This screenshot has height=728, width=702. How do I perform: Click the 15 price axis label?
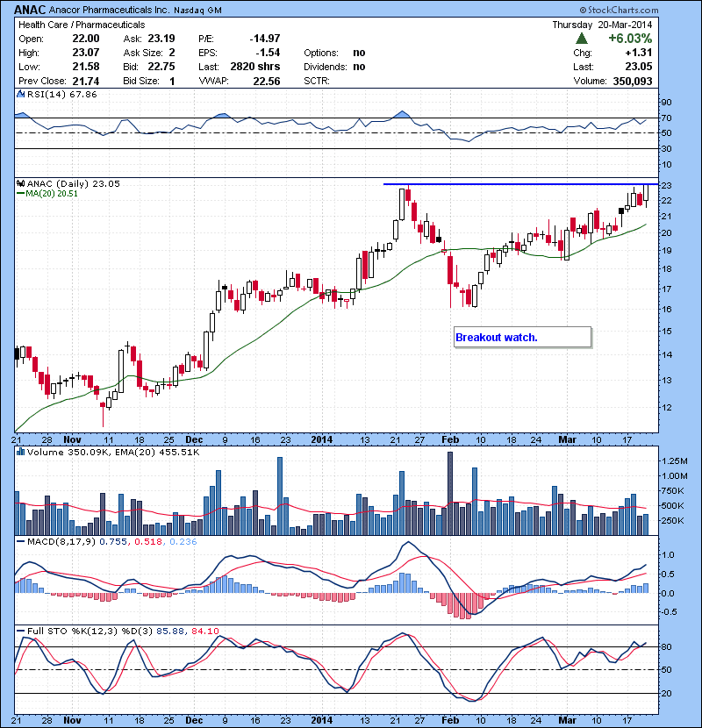[667, 331]
